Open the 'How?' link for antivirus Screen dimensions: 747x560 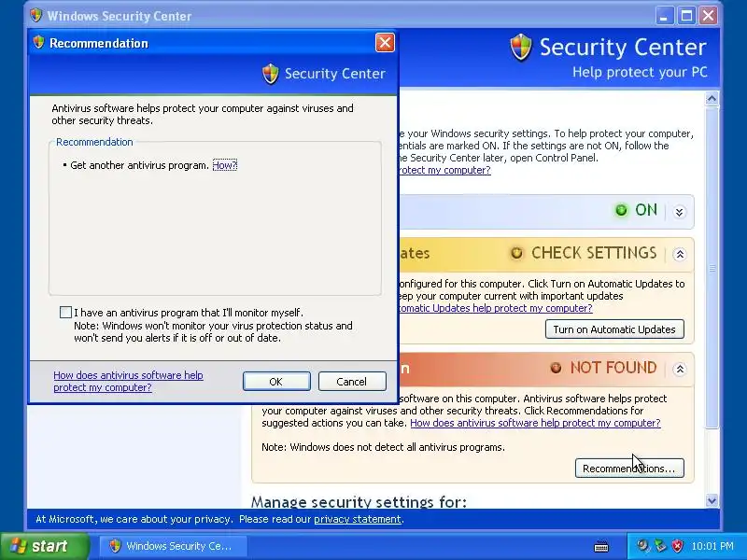click(x=224, y=165)
